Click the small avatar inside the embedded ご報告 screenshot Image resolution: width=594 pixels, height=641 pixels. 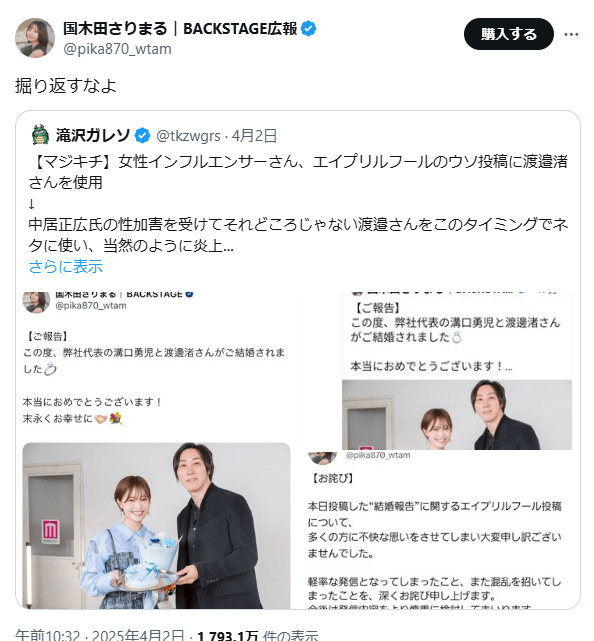pos(36,302)
